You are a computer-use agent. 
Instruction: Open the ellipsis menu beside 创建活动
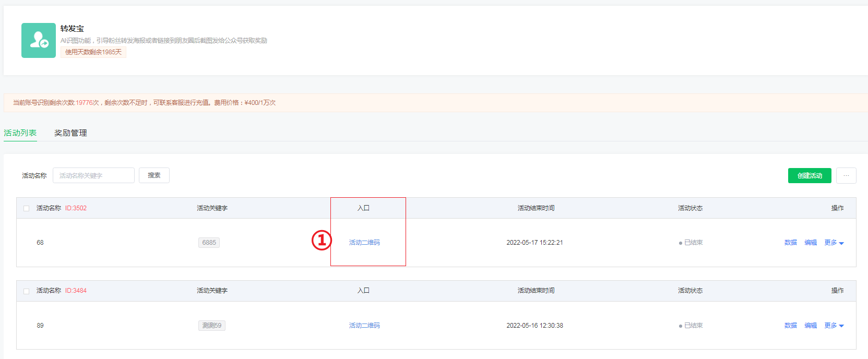click(846, 176)
